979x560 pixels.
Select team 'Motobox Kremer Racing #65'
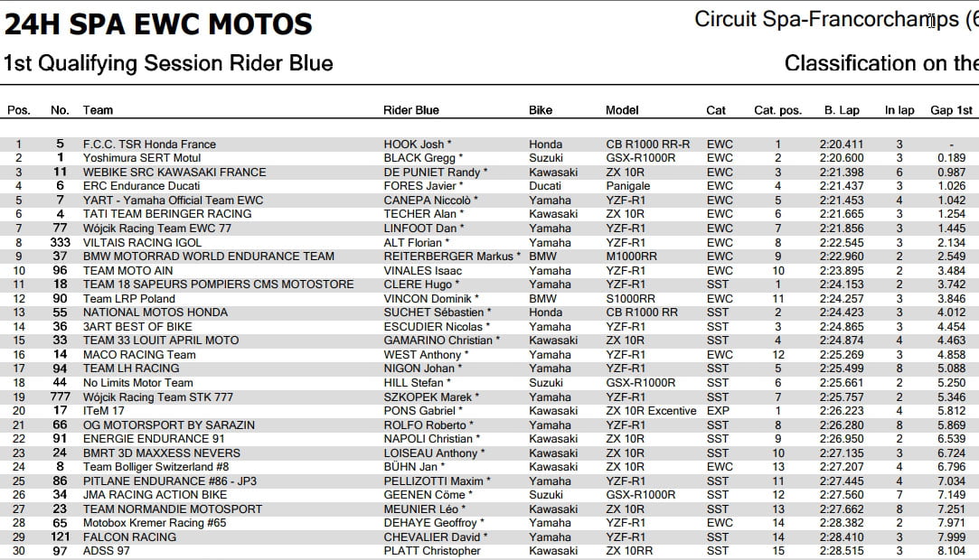click(155, 523)
